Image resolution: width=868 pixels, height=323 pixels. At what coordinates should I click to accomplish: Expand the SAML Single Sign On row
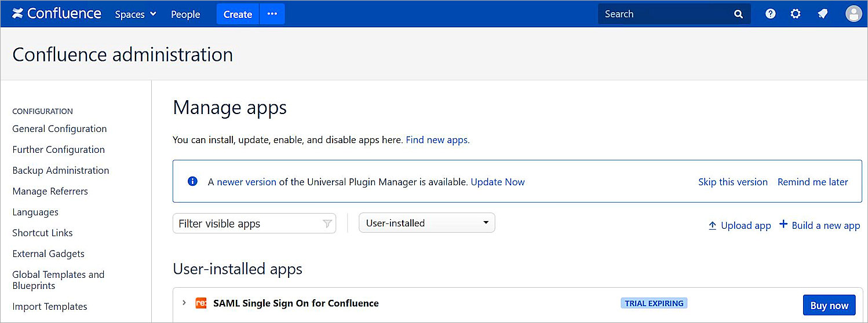point(184,303)
